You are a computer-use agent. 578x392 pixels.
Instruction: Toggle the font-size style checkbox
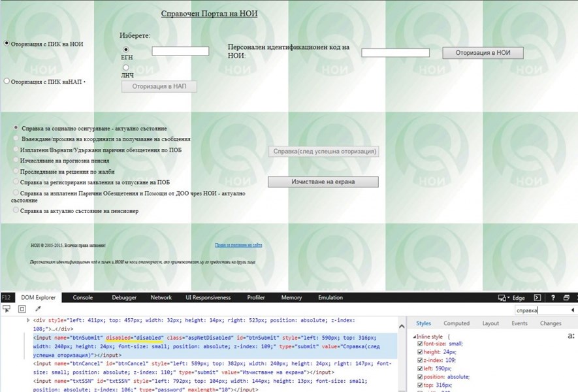pos(419,344)
